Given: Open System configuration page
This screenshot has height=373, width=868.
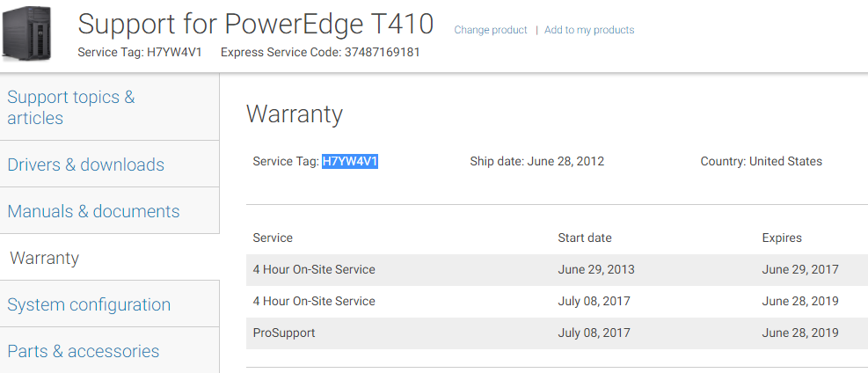Looking at the screenshot, I should tap(89, 304).
